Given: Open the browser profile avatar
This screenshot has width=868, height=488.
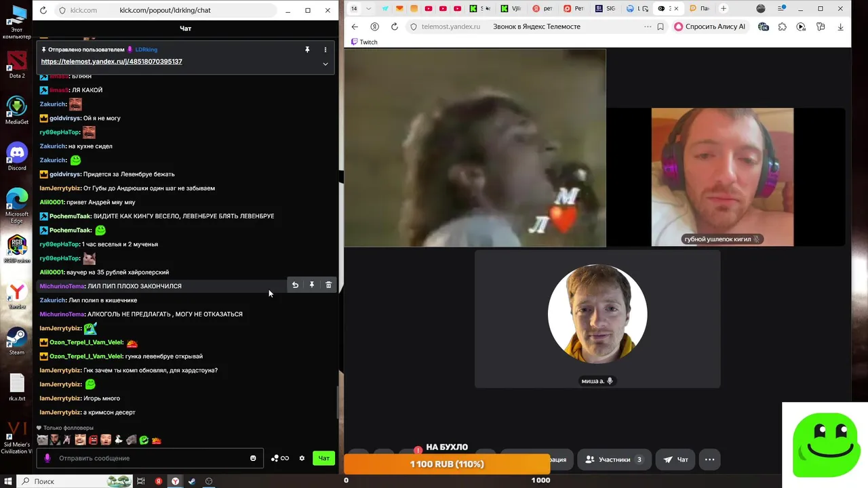Looking at the screenshot, I should click(x=761, y=9).
